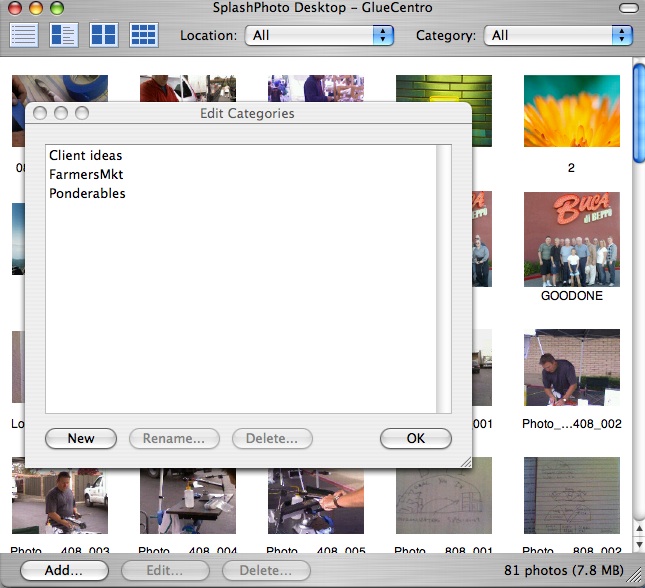The image size is (645, 588).
Task: Switch to four-thumbnail grid view
Action: tap(104, 34)
